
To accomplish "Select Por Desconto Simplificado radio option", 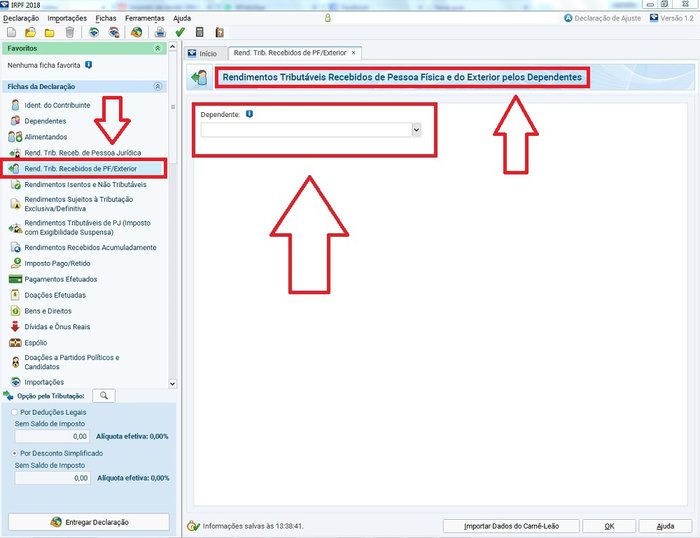I will pos(13,453).
